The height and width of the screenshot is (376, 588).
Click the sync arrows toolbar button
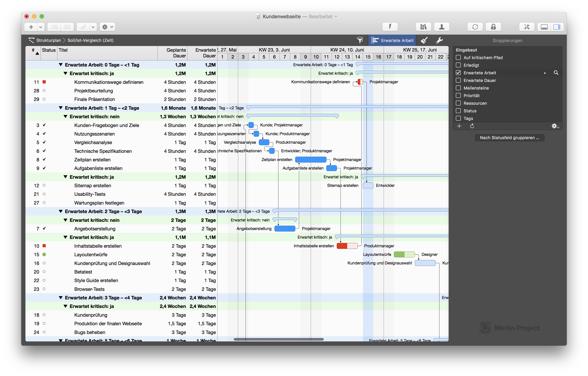[x=475, y=27]
